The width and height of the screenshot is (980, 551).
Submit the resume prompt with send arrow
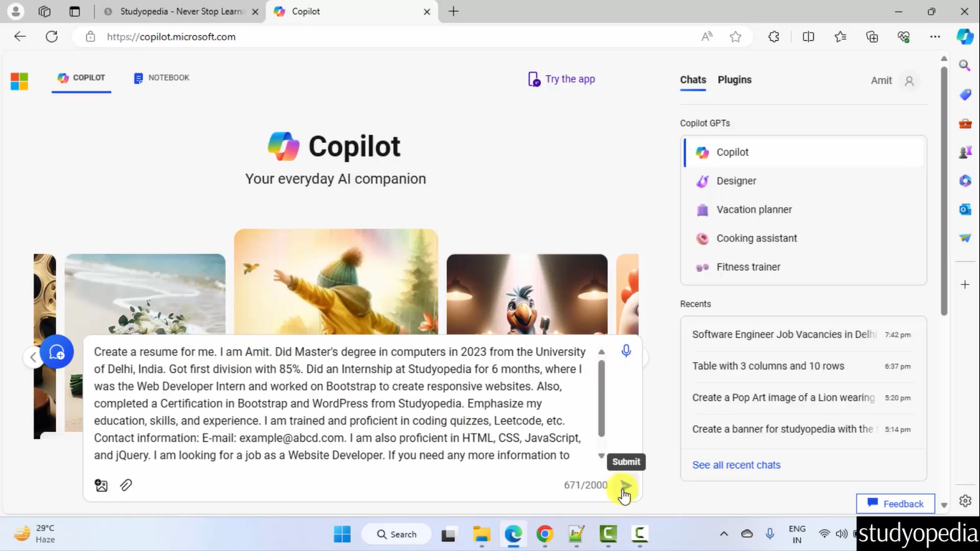(626, 486)
